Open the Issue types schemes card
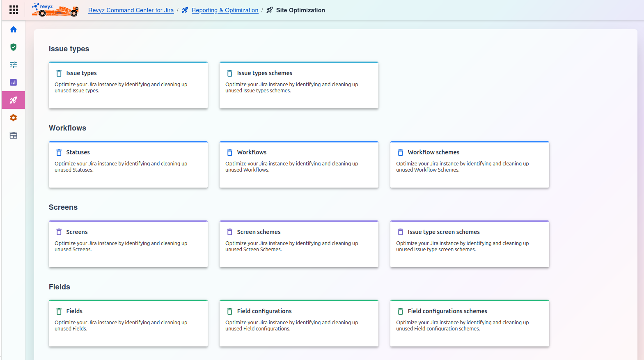This screenshot has width=644, height=360. click(299, 85)
